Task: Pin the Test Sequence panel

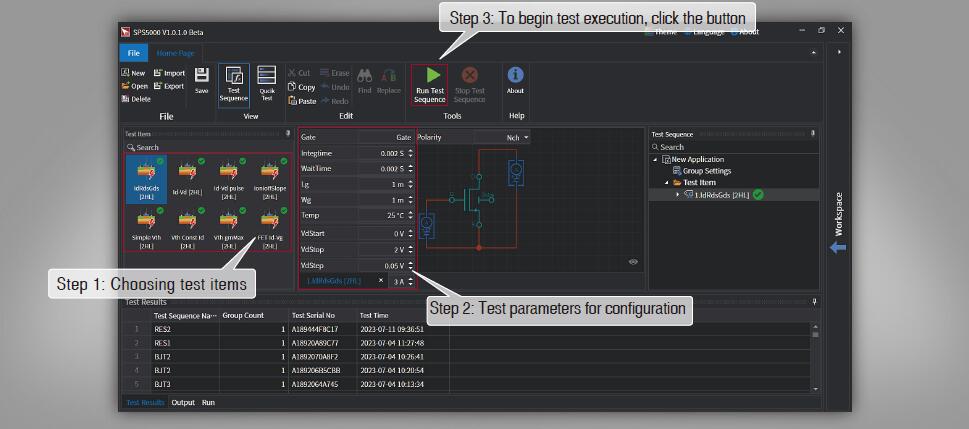Action: pos(813,133)
